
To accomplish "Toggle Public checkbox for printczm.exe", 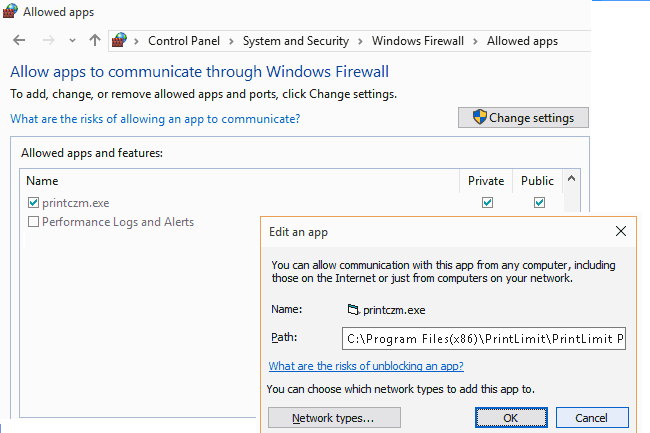I will point(539,203).
